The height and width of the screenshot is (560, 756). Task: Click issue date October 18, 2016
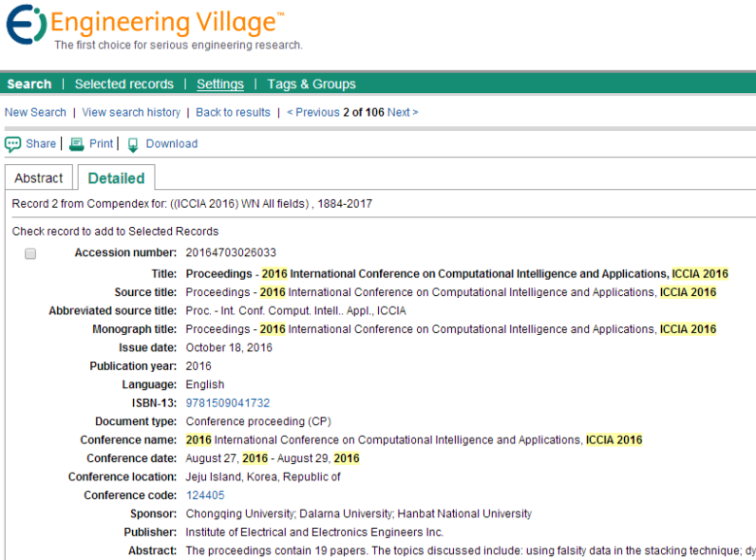229,347
